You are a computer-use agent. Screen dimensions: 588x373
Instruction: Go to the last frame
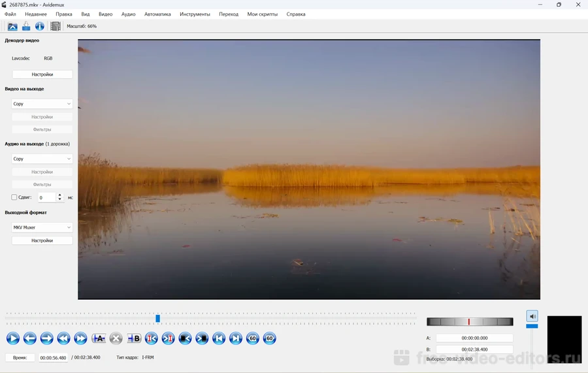point(236,338)
